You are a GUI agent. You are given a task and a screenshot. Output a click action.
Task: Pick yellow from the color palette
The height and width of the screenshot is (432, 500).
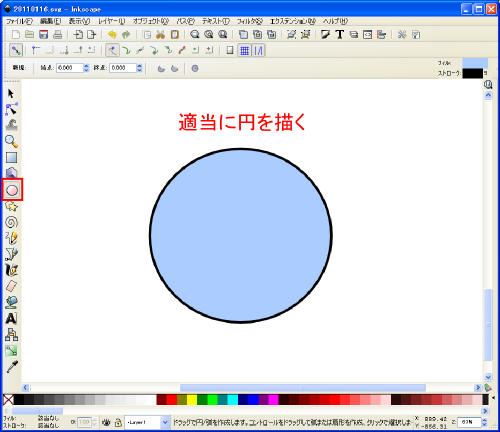click(192, 399)
